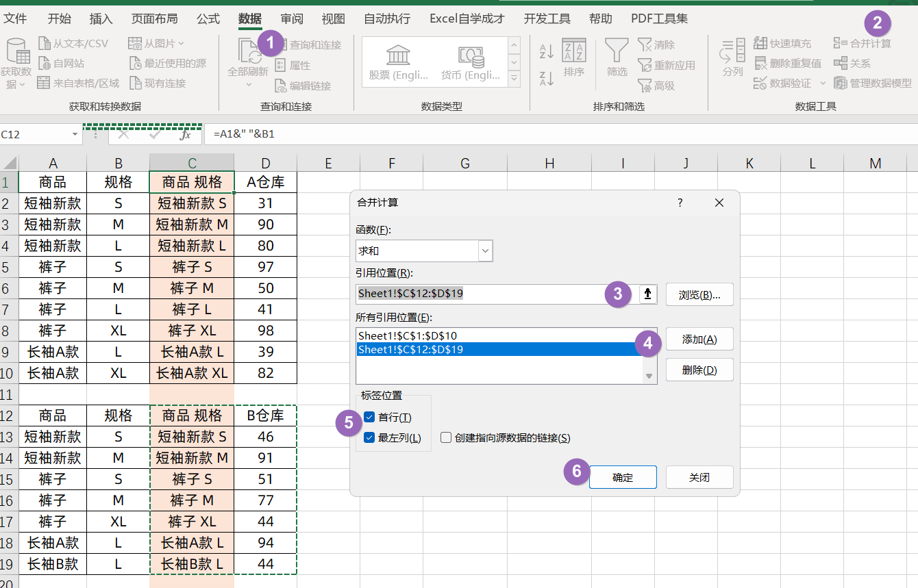Click 最近使用的源 icon
The image size is (918, 588).
point(135,63)
